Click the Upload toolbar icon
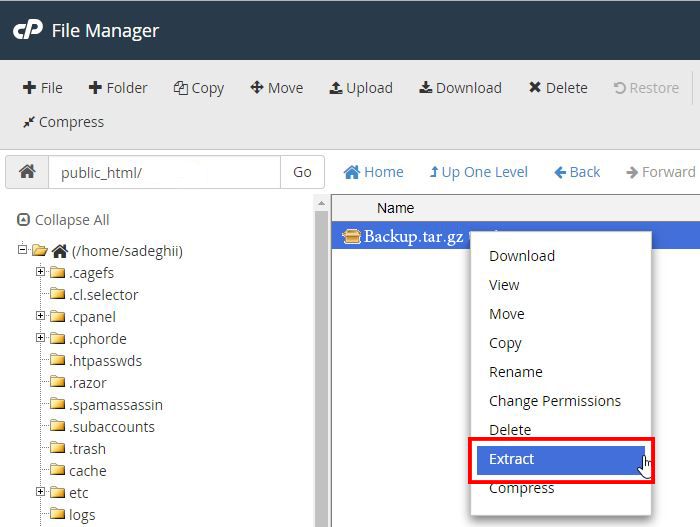Image resolution: width=700 pixels, height=527 pixels. click(x=336, y=88)
